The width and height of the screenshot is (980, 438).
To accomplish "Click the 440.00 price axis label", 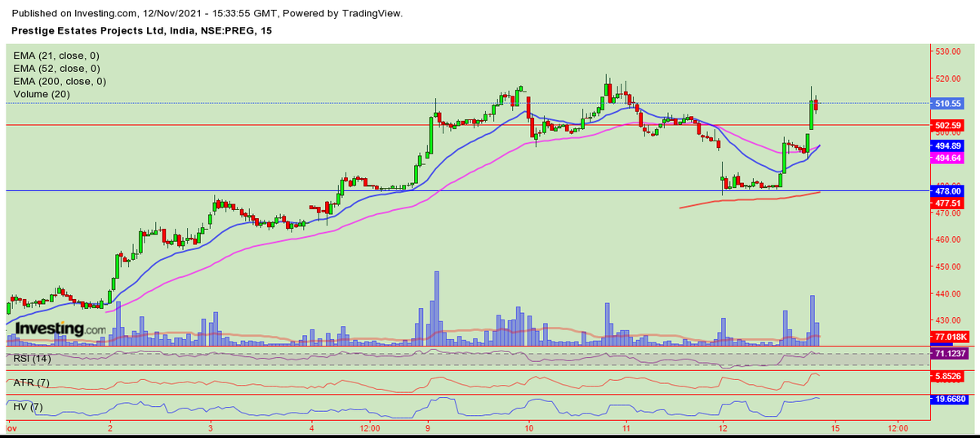I will coord(947,294).
